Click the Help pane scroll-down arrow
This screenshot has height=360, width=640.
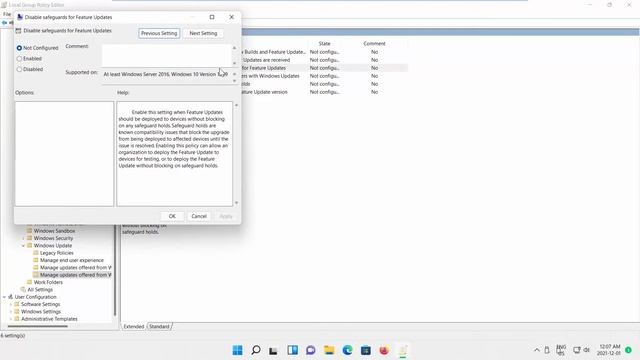point(236,203)
